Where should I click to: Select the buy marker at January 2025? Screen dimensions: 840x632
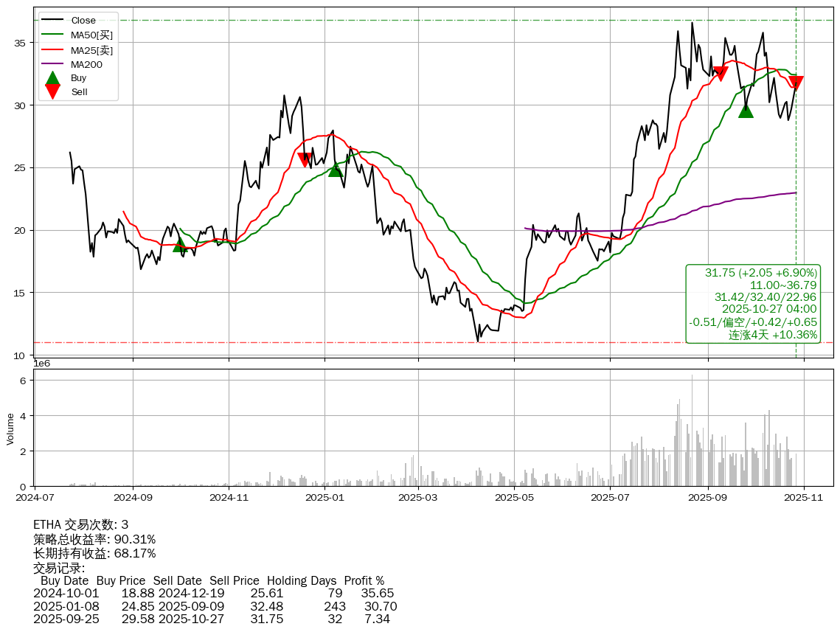point(335,170)
